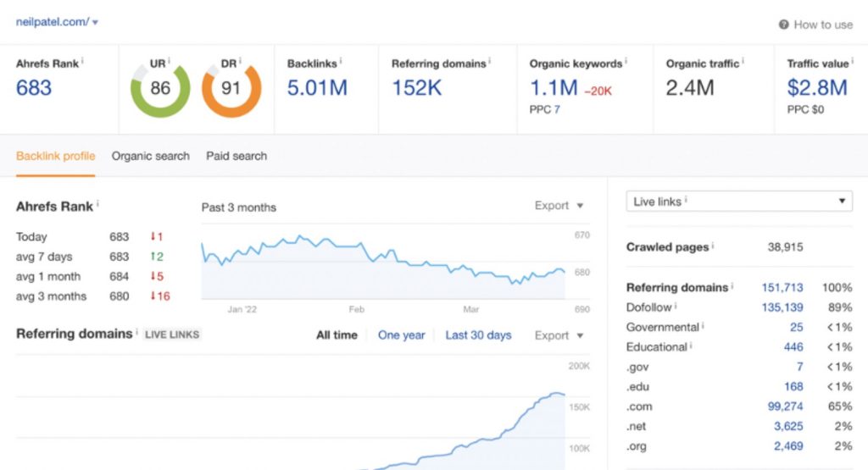The height and width of the screenshot is (470, 868).
Task: Open the Governmental 25 link
Action: tap(797, 328)
